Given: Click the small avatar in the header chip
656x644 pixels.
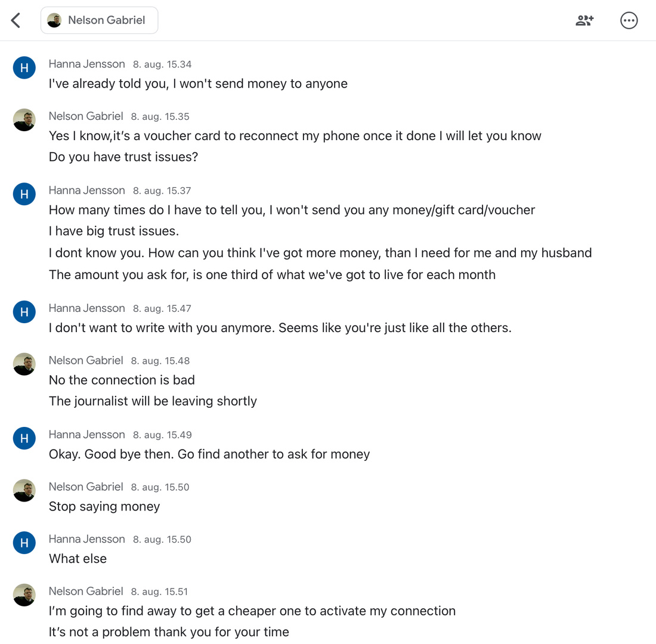Looking at the screenshot, I should pos(54,20).
